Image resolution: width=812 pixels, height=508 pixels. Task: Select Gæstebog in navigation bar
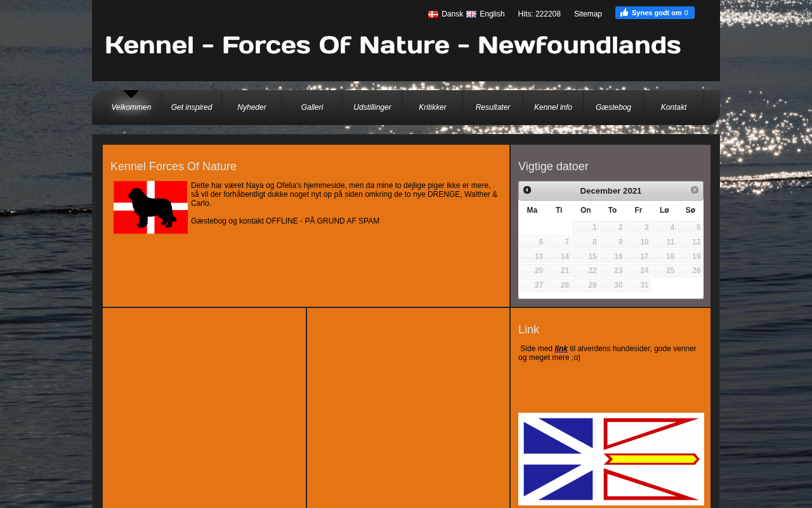coord(613,107)
